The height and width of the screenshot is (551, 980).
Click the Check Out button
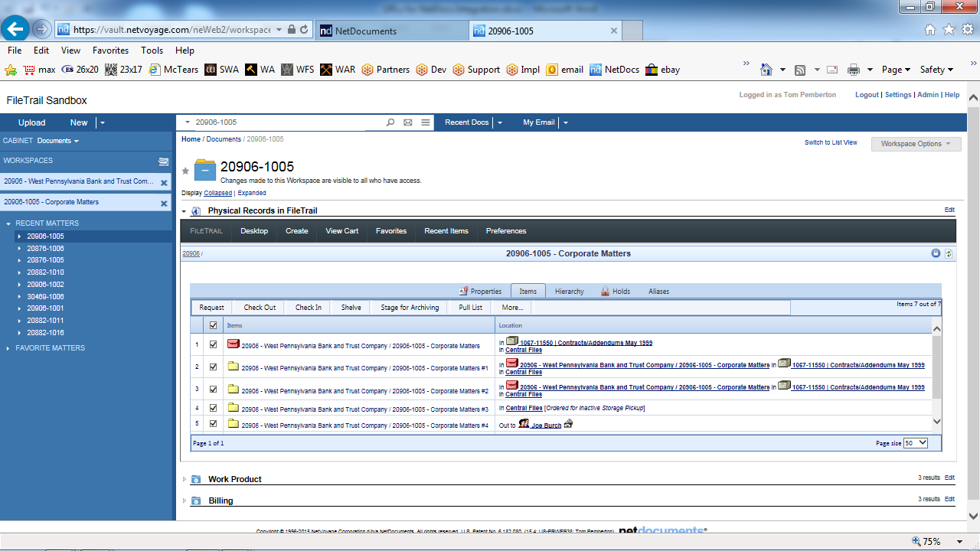click(260, 308)
